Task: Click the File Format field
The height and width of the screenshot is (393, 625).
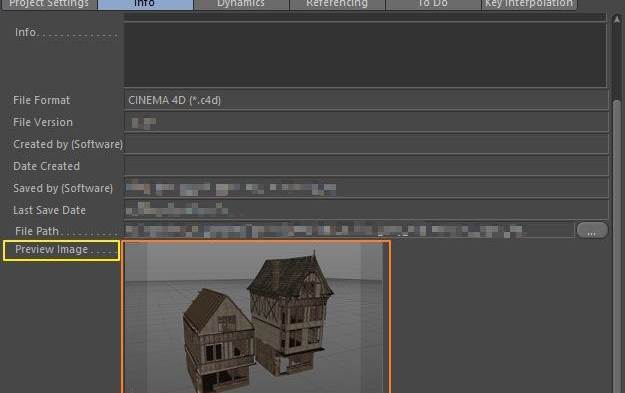Action: point(366,100)
